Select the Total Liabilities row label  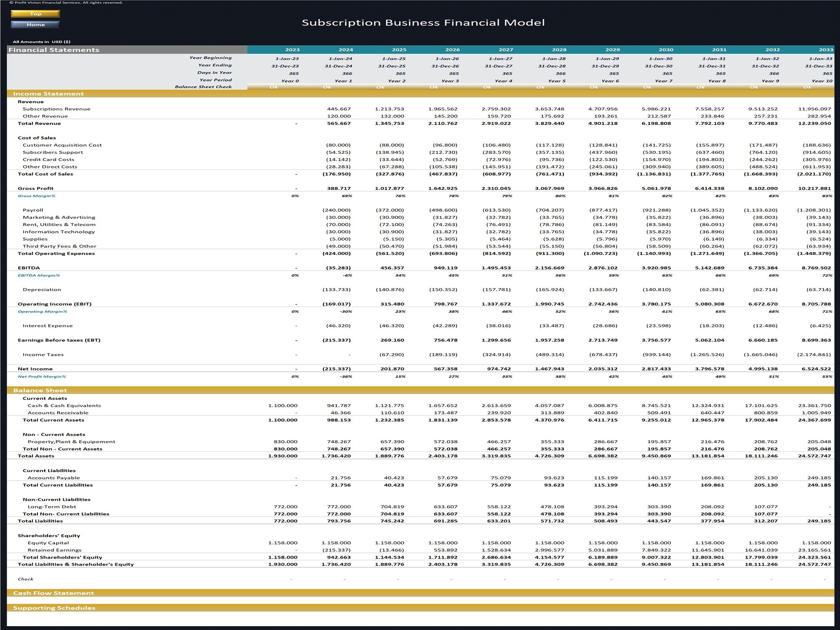(40, 521)
